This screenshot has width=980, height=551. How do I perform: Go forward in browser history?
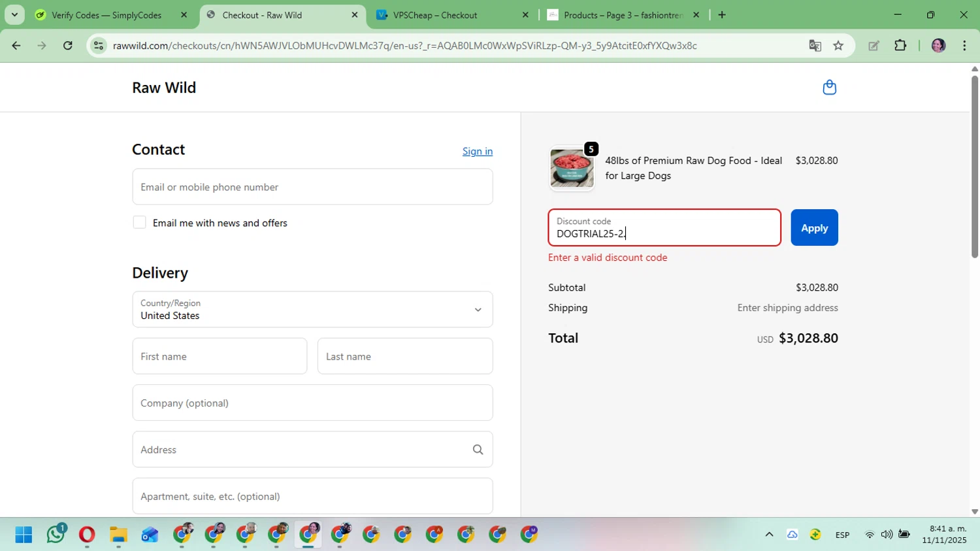click(x=42, y=45)
